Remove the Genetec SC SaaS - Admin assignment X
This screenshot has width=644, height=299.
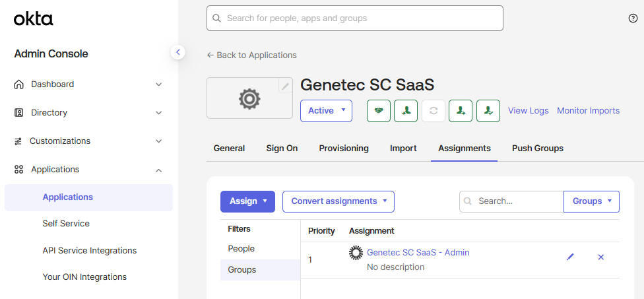(x=601, y=257)
